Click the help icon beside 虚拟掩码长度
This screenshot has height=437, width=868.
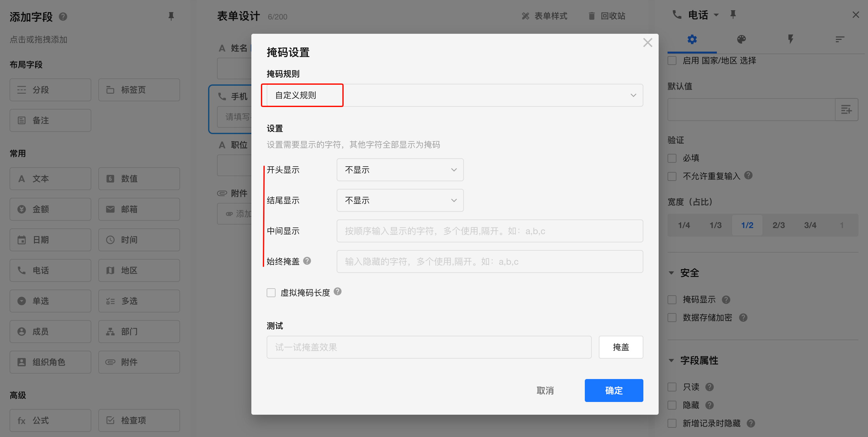coord(337,292)
